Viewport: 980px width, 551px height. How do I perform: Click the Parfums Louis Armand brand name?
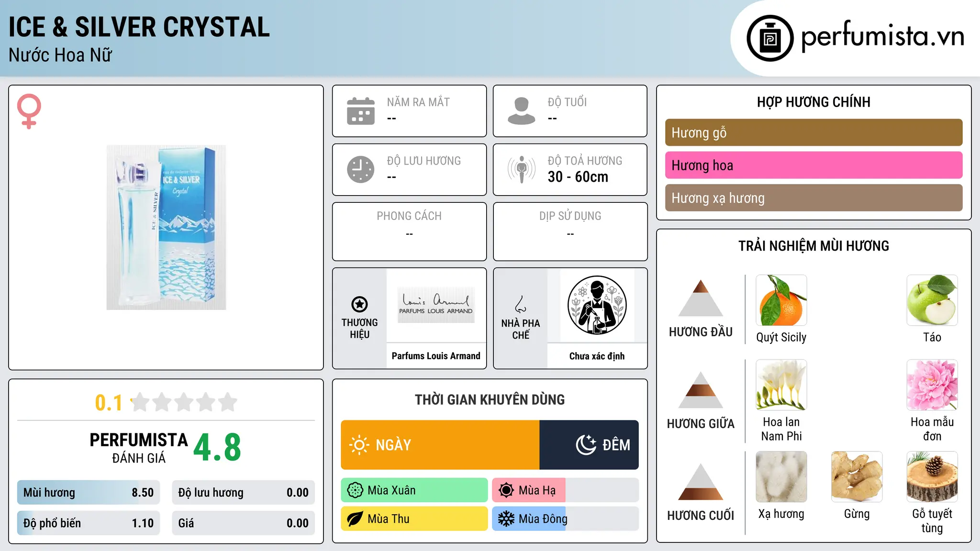(x=436, y=356)
